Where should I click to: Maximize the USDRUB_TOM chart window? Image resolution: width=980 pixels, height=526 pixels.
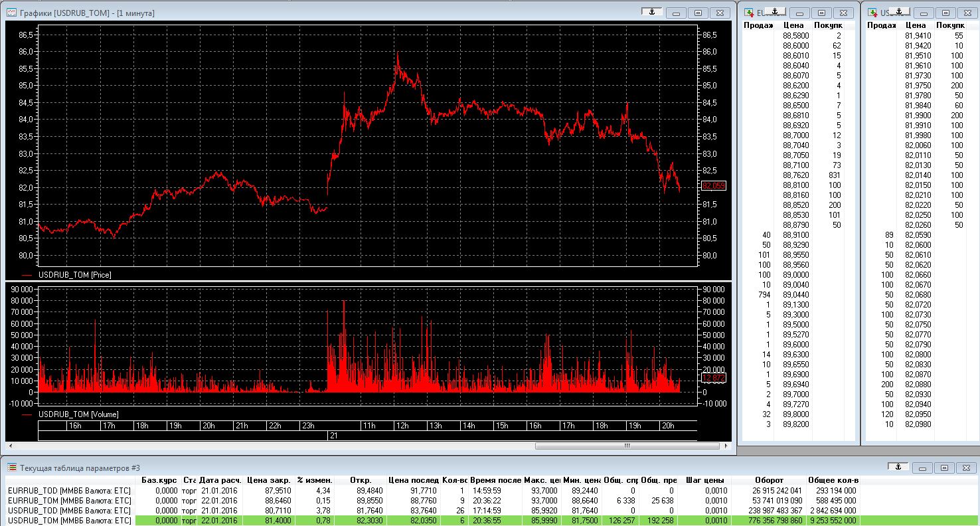click(x=698, y=13)
